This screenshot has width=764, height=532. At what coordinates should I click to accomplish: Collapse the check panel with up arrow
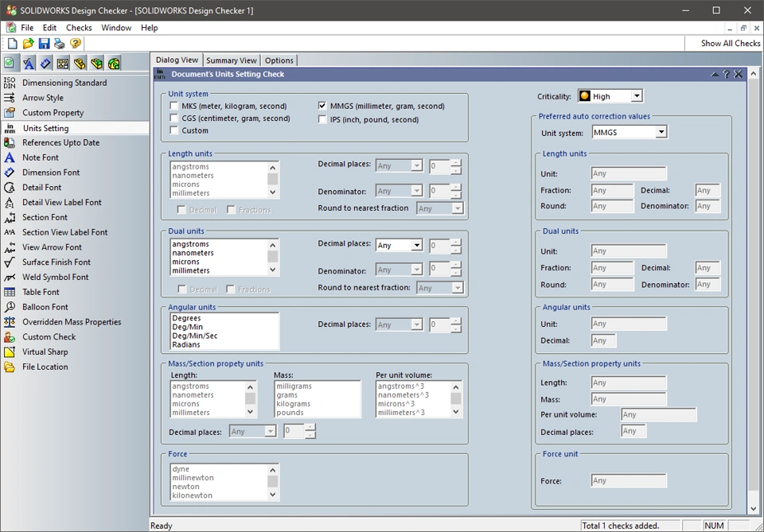(x=715, y=74)
